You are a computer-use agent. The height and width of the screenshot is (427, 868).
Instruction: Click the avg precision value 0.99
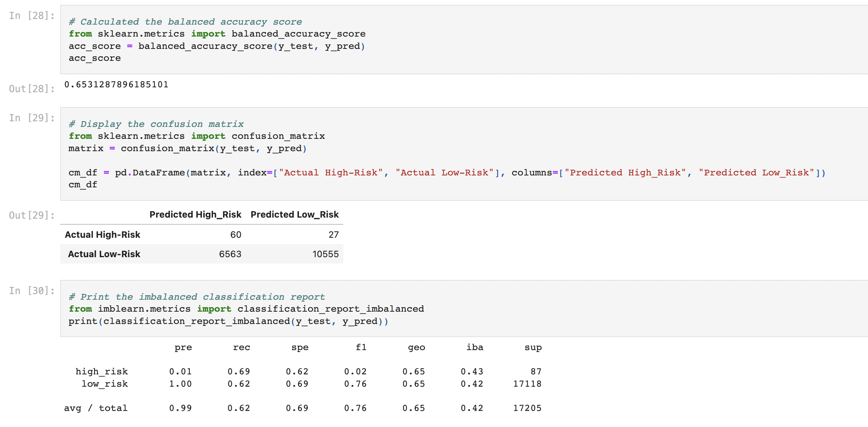(180, 408)
